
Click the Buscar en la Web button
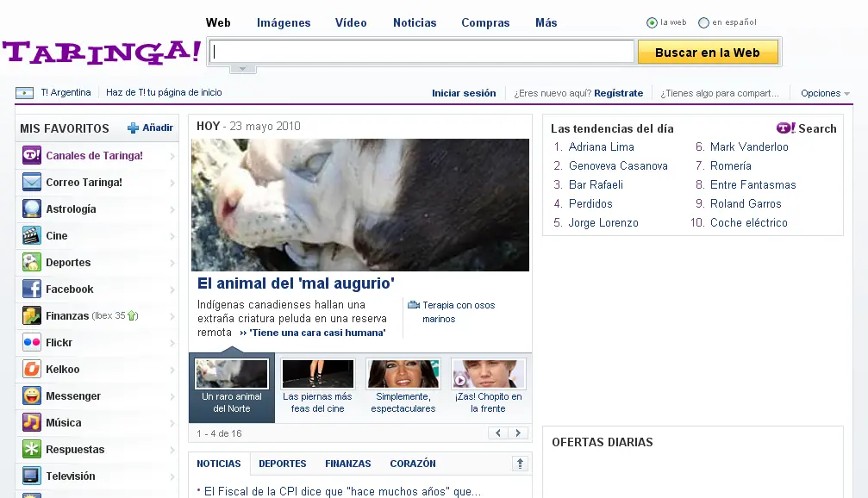708,53
